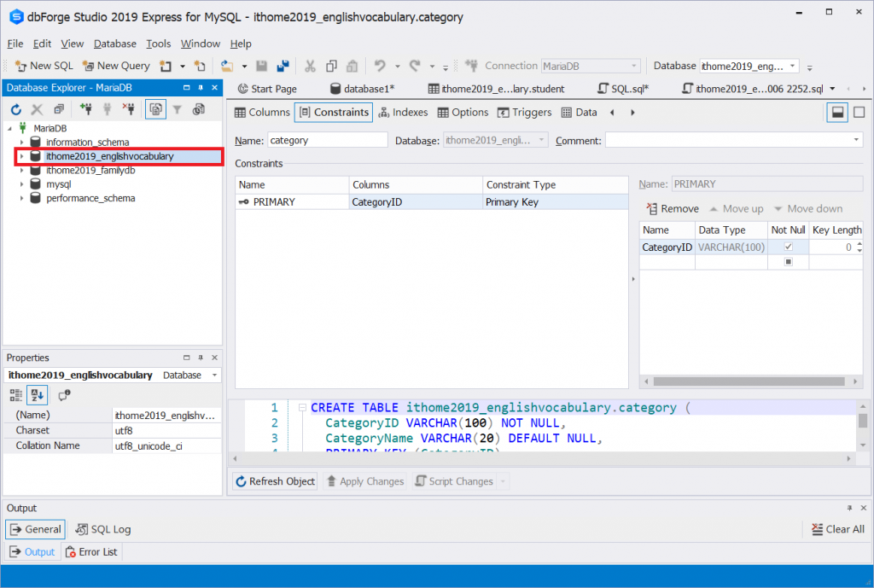
Task: Toggle the highlighted documents icon in Explorer toolbar
Action: point(155,109)
